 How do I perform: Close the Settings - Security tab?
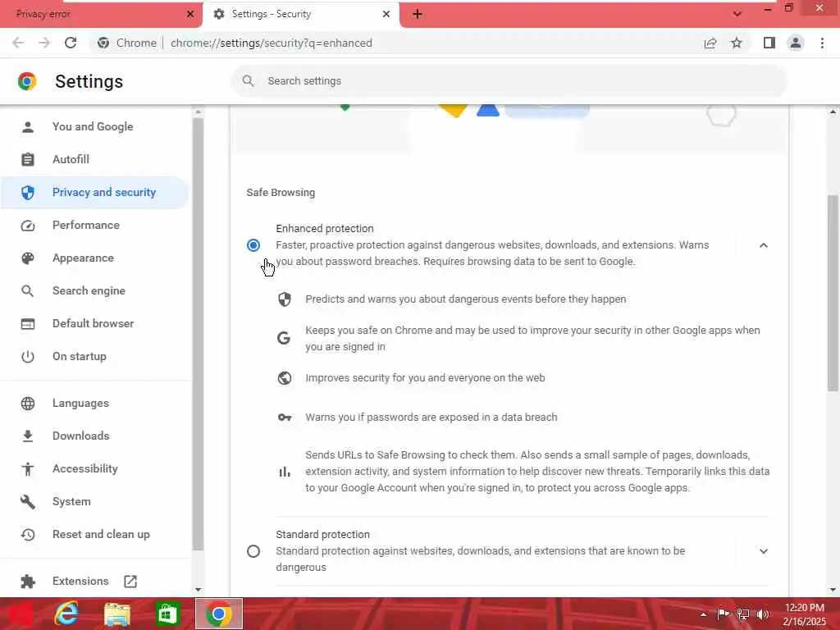point(386,14)
